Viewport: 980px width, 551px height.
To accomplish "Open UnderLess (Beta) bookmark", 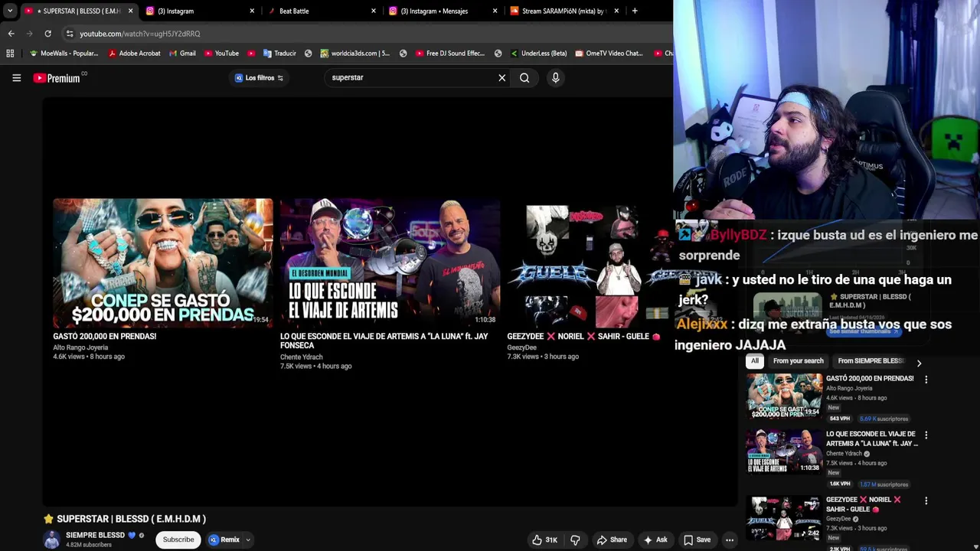I will click(x=538, y=54).
